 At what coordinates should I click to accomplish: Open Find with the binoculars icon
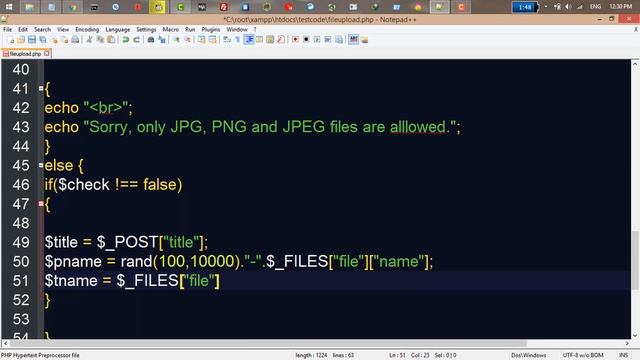pos(151,40)
